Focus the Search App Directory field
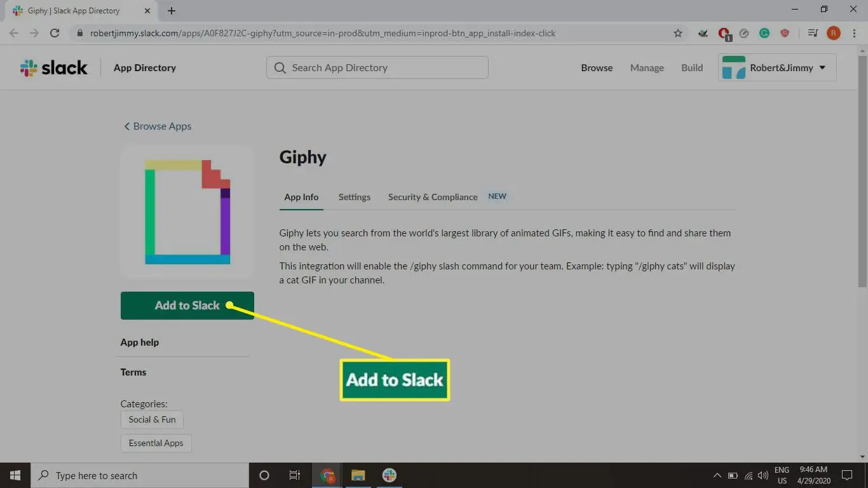The height and width of the screenshot is (488, 868). coord(377,67)
